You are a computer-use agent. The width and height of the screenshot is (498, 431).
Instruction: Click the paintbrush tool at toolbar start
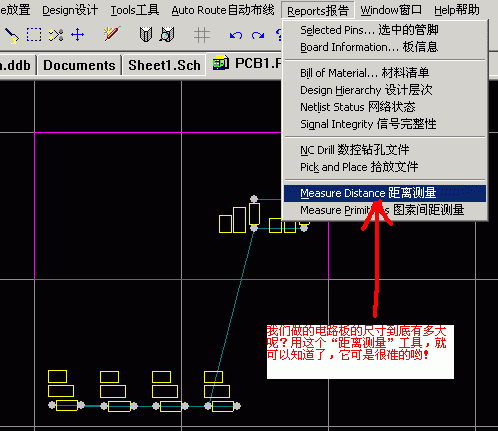click(x=12, y=35)
